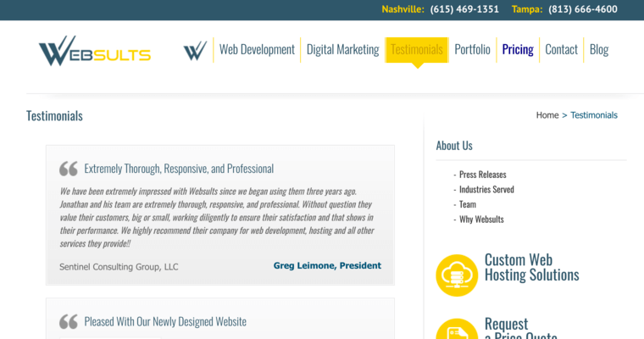Image resolution: width=644 pixels, height=339 pixels.
Task: Select the Testimonials nav tab
Action: 417,50
